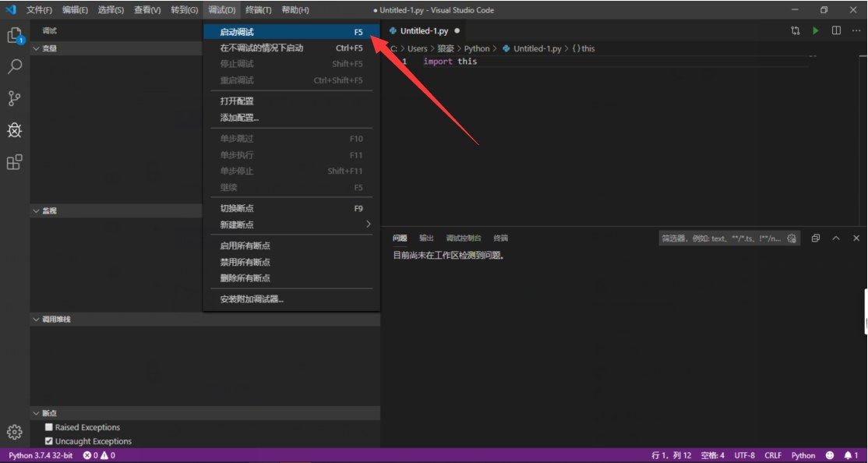Image resolution: width=868 pixels, height=463 pixels.
Task: Choose 切换断点 menu item
Action: click(x=291, y=208)
